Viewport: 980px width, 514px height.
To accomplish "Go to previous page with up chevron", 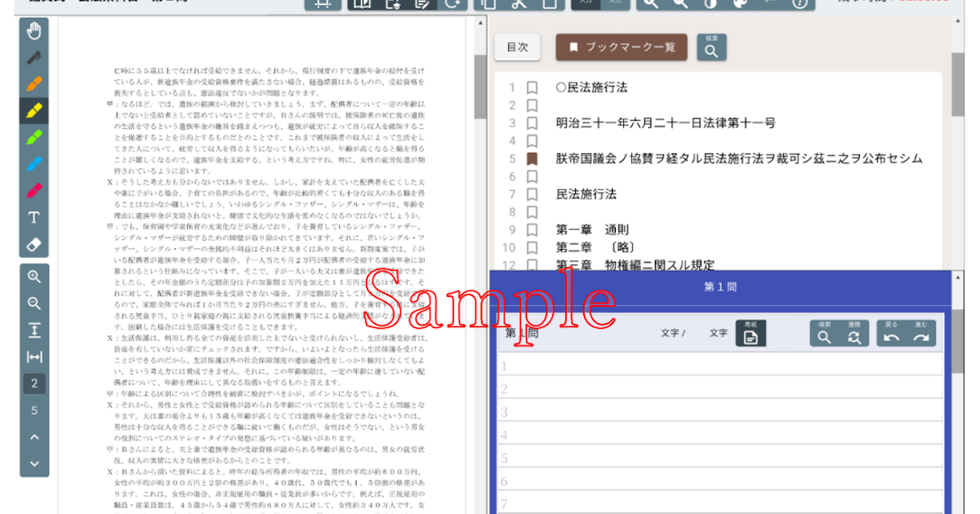I will 34,436.
